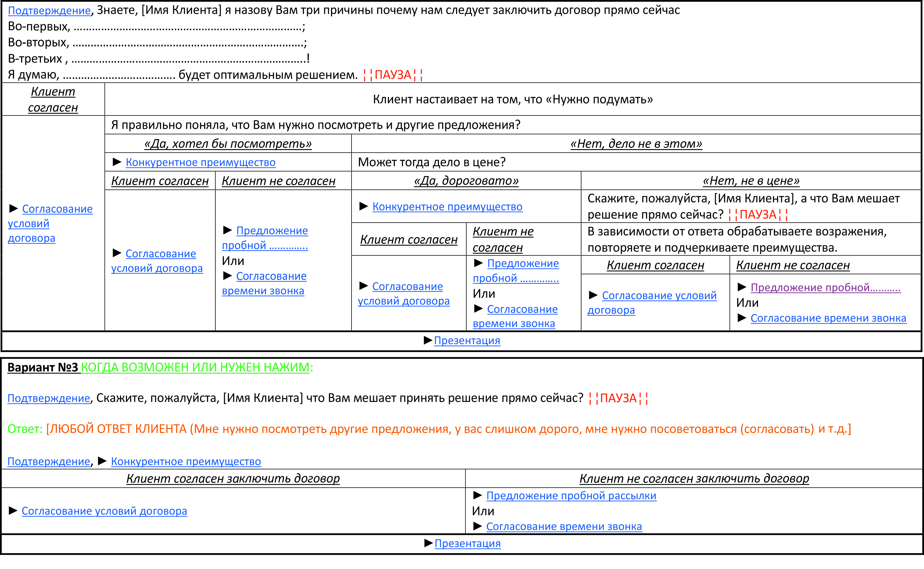The image size is (924, 569).
Task: Click the arrow icon before «Согласование условий договора» in left column
Action: [13, 209]
